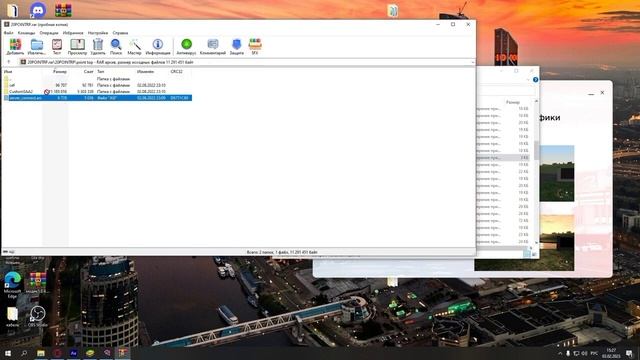Screen dimensions: 640x360
Task: Run the Тест (Test) archive tool
Action: tap(57, 47)
